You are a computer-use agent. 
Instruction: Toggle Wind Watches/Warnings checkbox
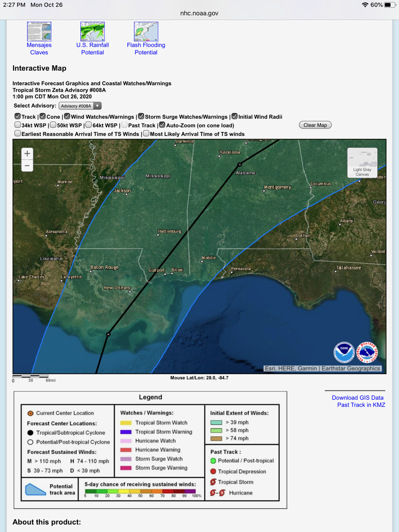[x=67, y=116]
